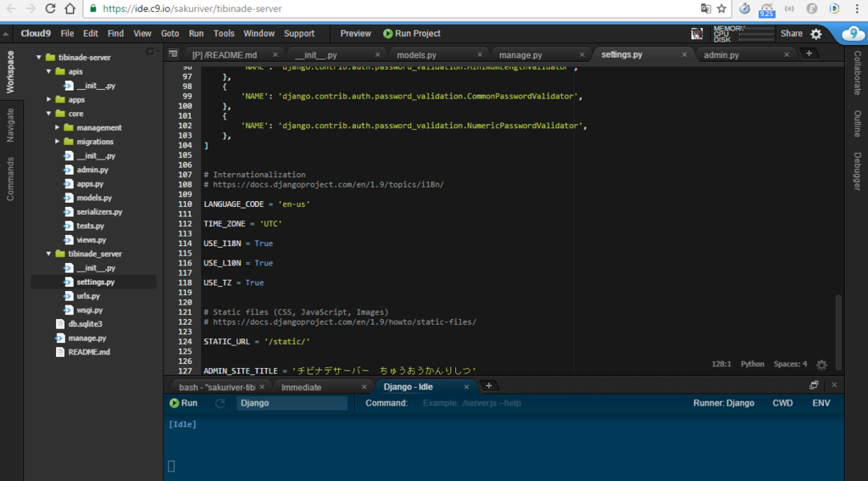Close the settings.py tab
This screenshot has width=868, height=481.
pyautogui.click(x=684, y=54)
